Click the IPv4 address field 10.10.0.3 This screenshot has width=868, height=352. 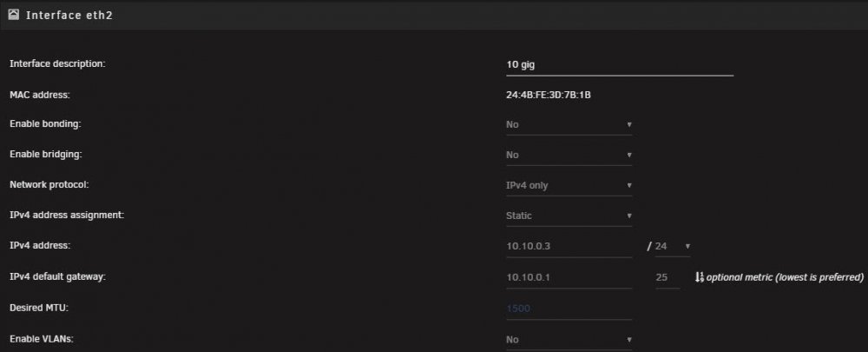pos(569,247)
